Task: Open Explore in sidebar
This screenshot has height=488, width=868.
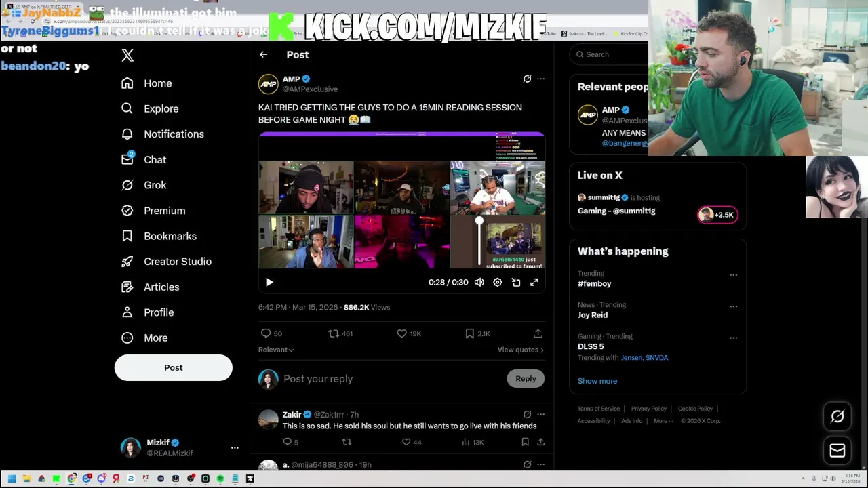Action: [150, 108]
